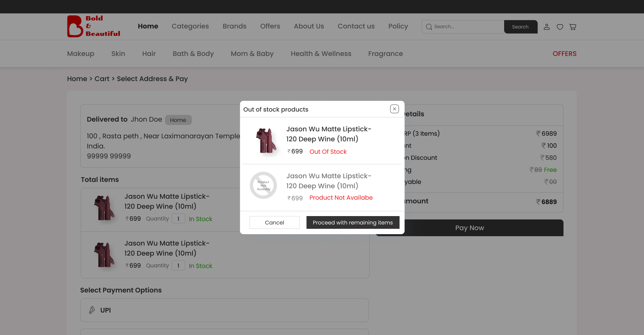Open the Home nav item

(x=148, y=26)
